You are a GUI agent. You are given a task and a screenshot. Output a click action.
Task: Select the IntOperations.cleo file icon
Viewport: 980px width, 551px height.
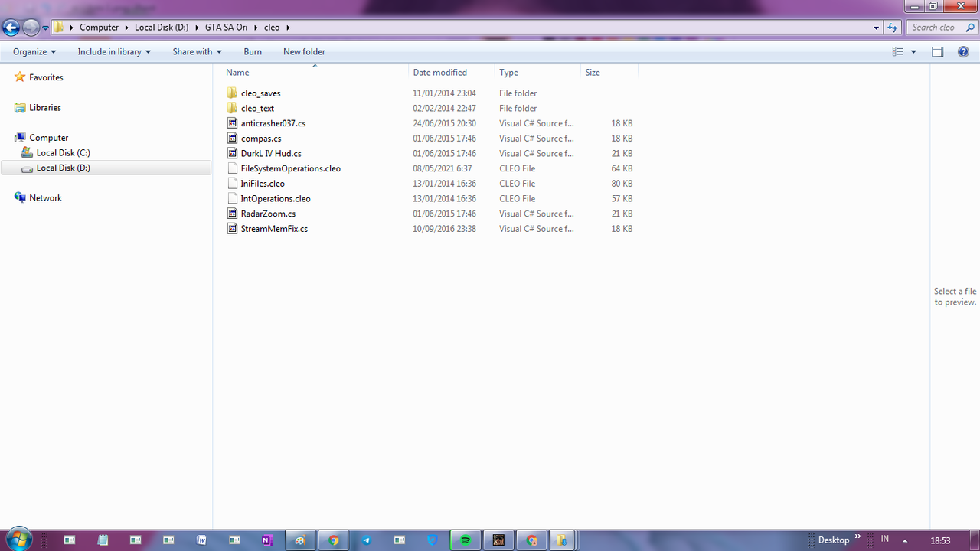[x=233, y=198]
